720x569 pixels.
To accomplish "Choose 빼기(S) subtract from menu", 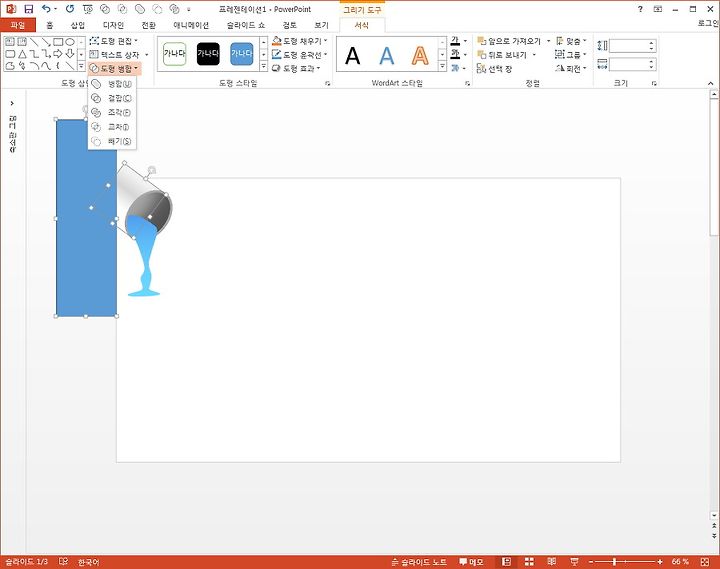I will pos(112,141).
